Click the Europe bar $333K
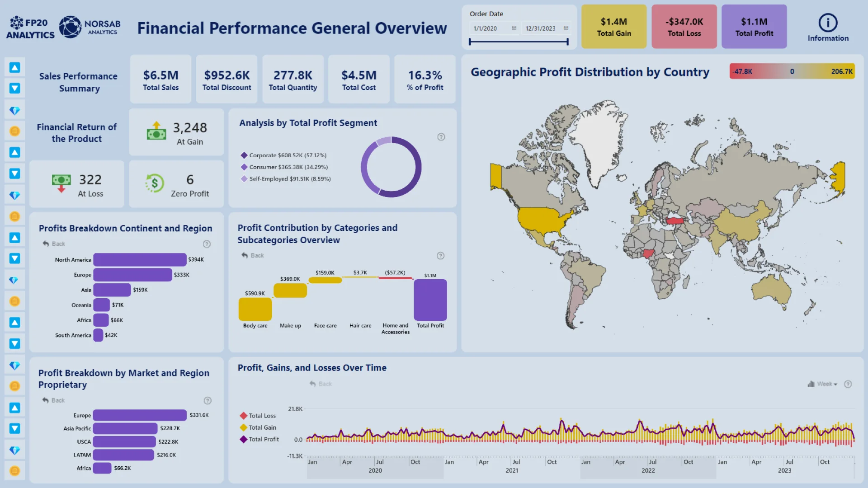868x488 pixels. (x=132, y=275)
